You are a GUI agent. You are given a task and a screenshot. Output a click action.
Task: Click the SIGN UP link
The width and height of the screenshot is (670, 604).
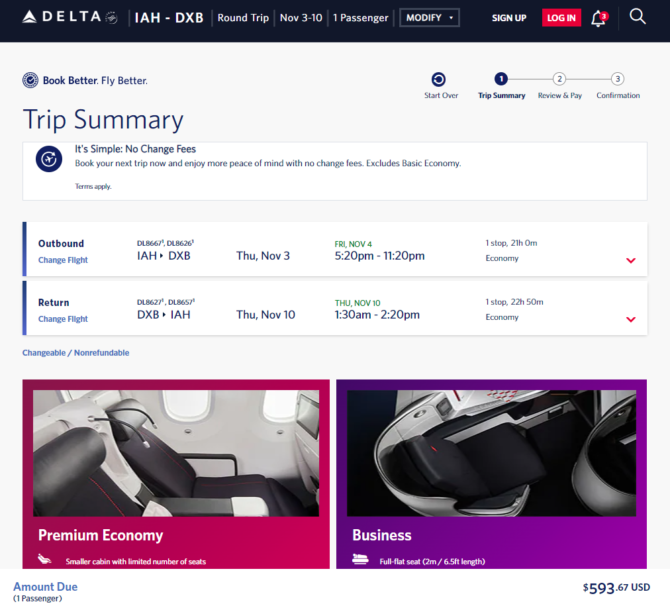click(509, 18)
